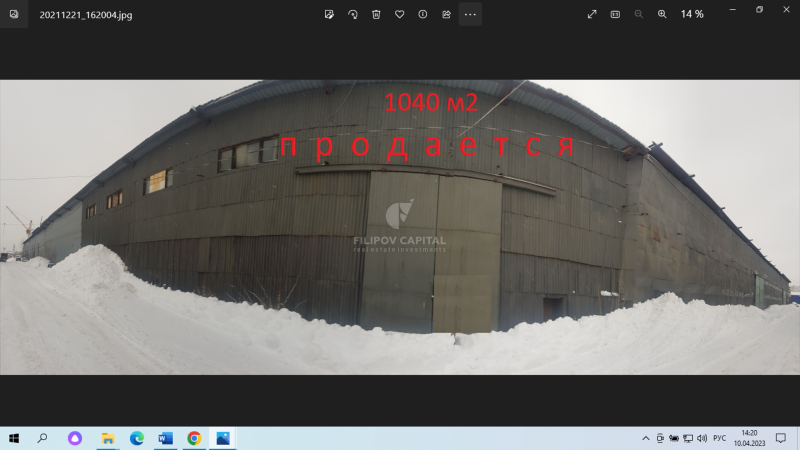800x450 pixels.
Task: Restore down the Photos window
Action: (x=759, y=10)
